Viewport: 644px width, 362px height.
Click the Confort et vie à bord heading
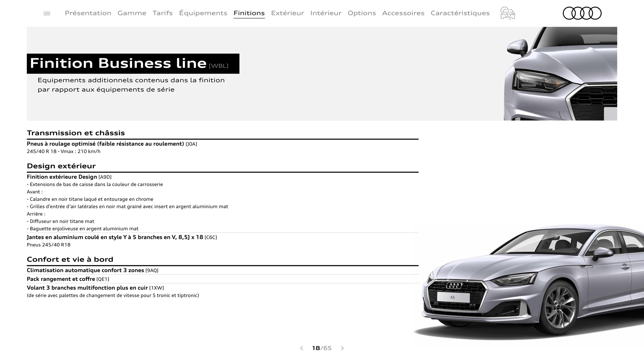pos(70,259)
